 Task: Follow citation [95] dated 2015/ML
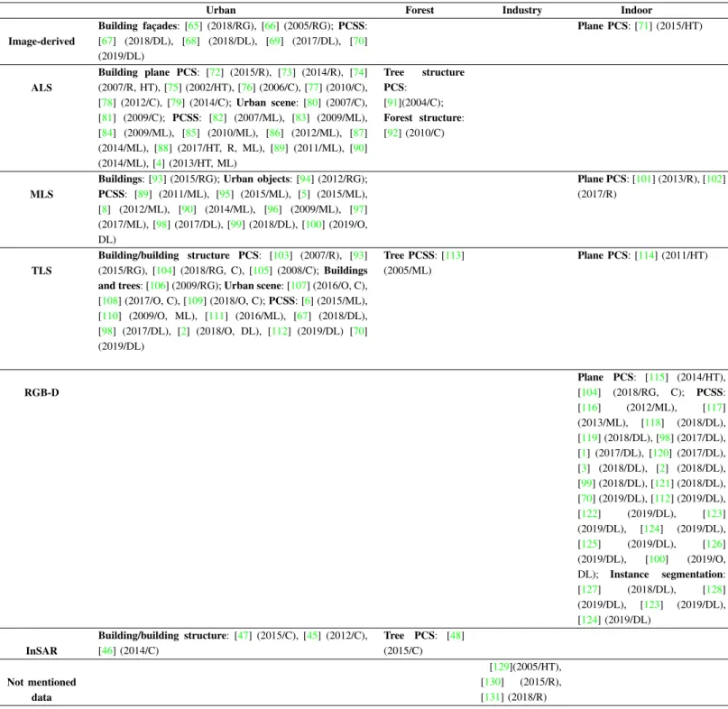pyautogui.click(x=225, y=194)
